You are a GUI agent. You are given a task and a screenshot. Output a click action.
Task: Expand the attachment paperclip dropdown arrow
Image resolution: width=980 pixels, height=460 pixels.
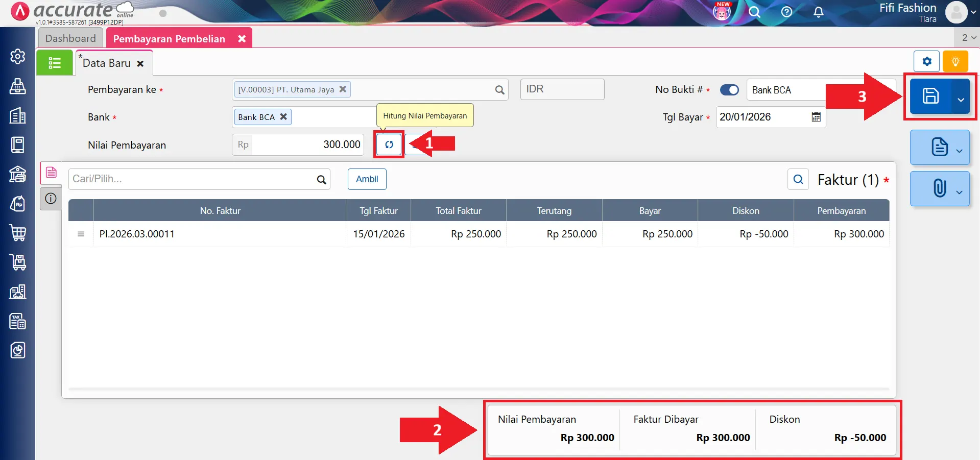[959, 192]
